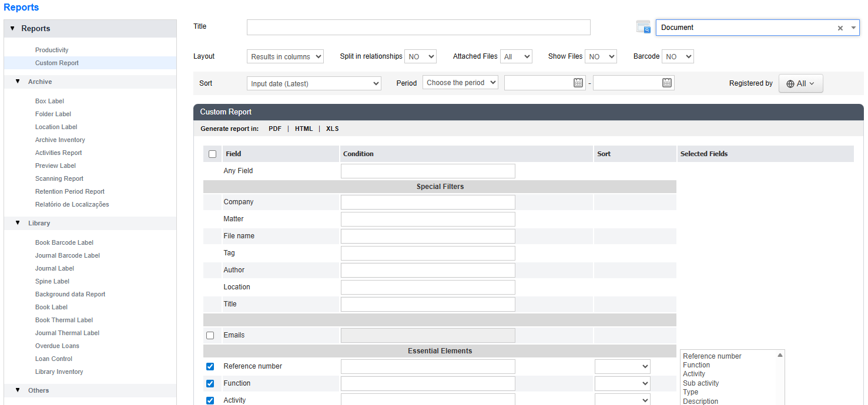Open the document type search icon
Image resolution: width=868 pixels, height=405 pixels.
point(644,27)
